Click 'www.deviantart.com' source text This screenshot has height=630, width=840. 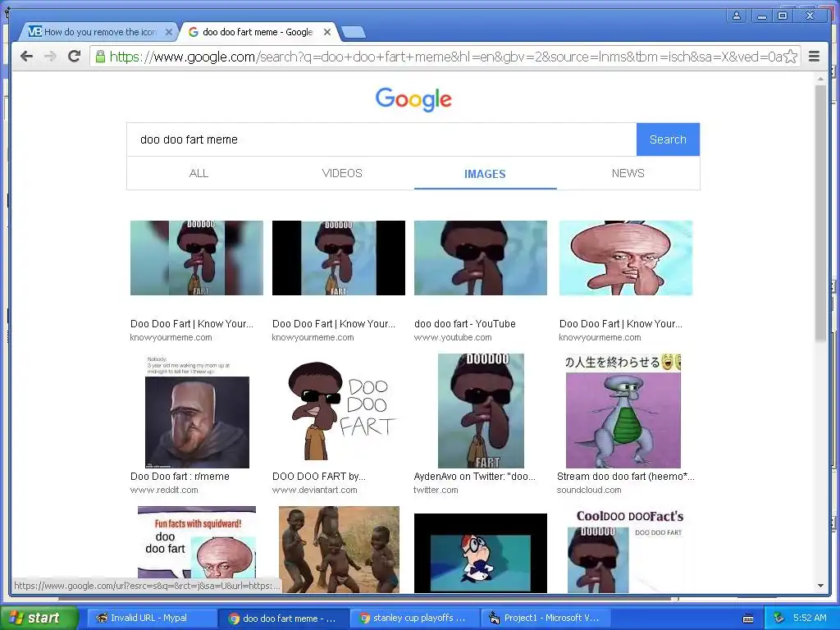tap(314, 490)
